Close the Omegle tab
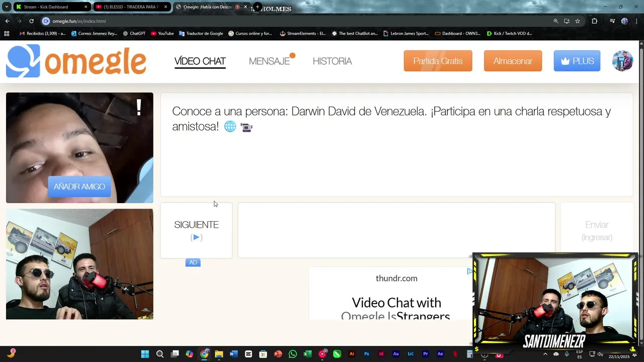Viewport: 644px width, 362px height. pyautogui.click(x=246, y=7)
